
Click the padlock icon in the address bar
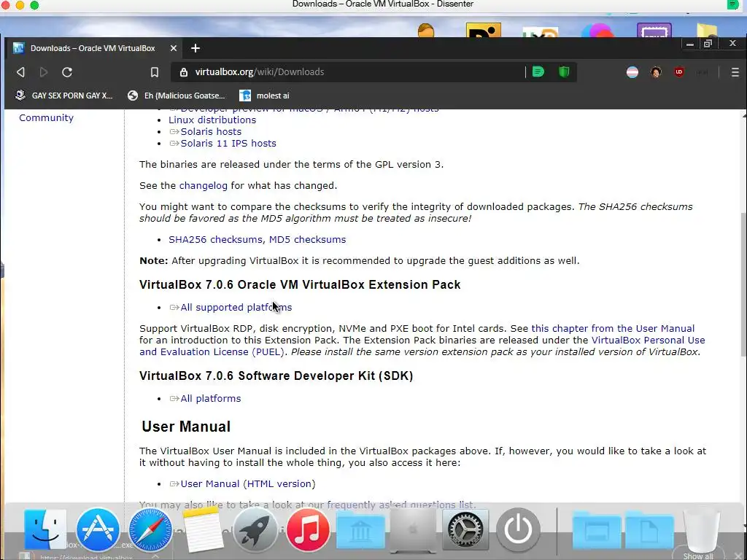point(183,72)
